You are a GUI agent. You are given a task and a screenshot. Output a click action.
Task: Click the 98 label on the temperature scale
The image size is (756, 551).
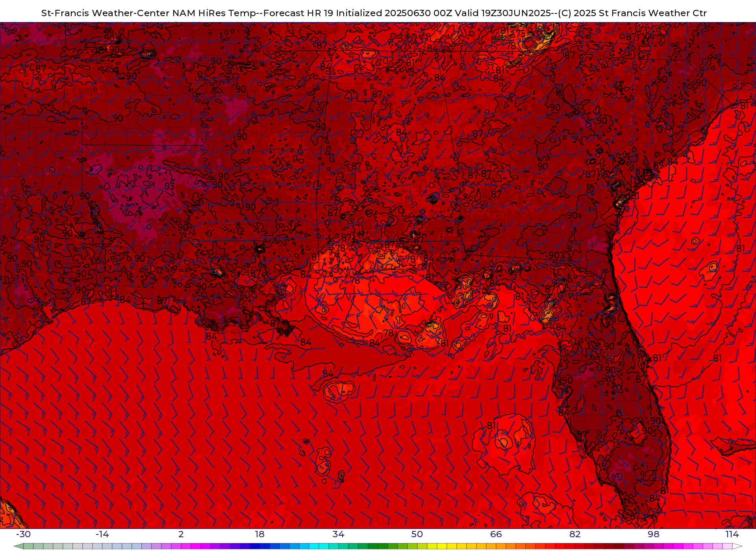coord(654,534)
